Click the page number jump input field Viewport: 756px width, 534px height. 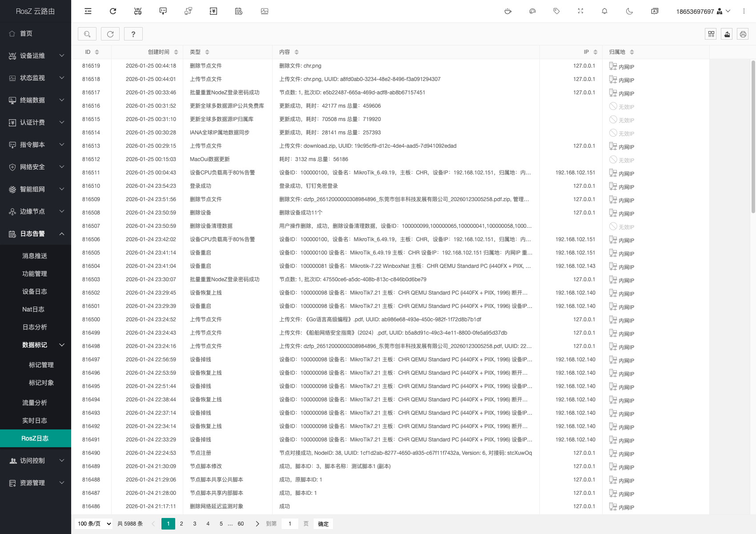290,524
